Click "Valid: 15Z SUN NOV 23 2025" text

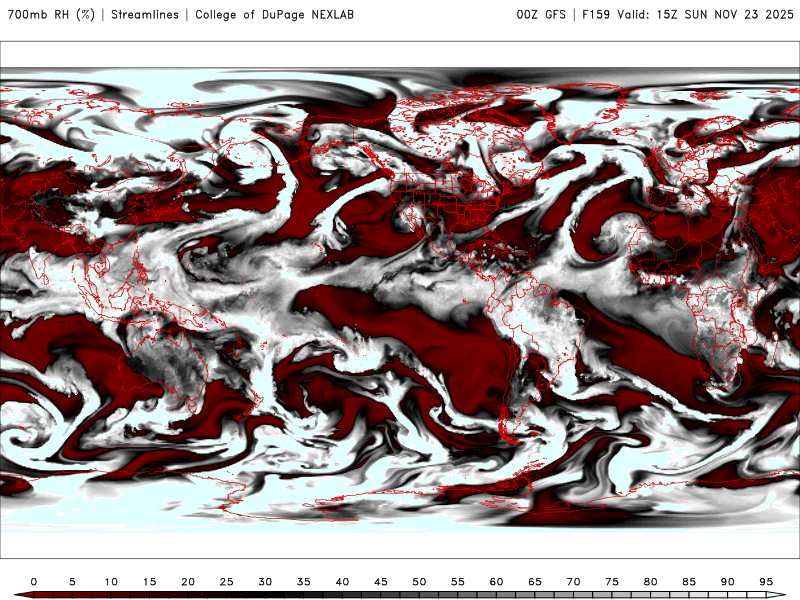point(705,14)
